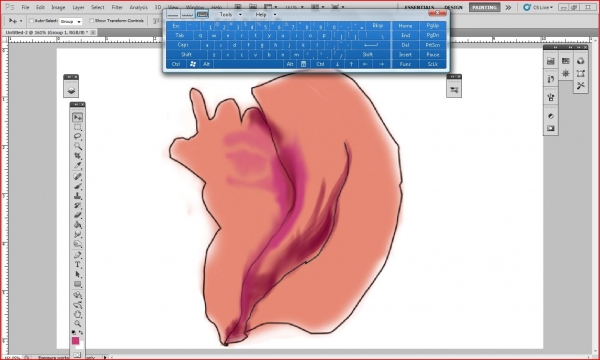The image size is (600, 360).
Task: Select the Hand tool
Action: click(78, 314)
